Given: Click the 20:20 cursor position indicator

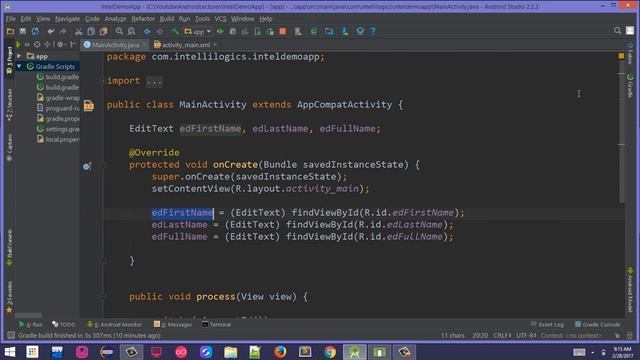Looking at the screenshot, I should 480,336.
